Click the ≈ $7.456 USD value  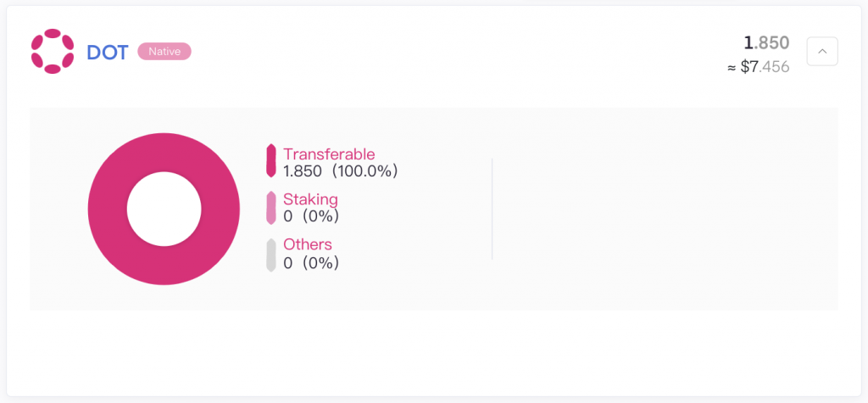point(759,67)
